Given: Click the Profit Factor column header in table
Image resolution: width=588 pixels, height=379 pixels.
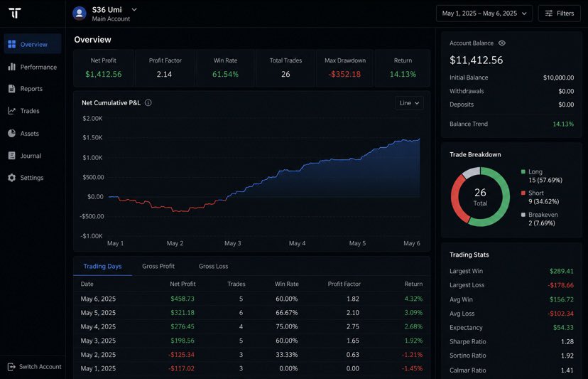Looking at the screenshot, I should (344, 284).
